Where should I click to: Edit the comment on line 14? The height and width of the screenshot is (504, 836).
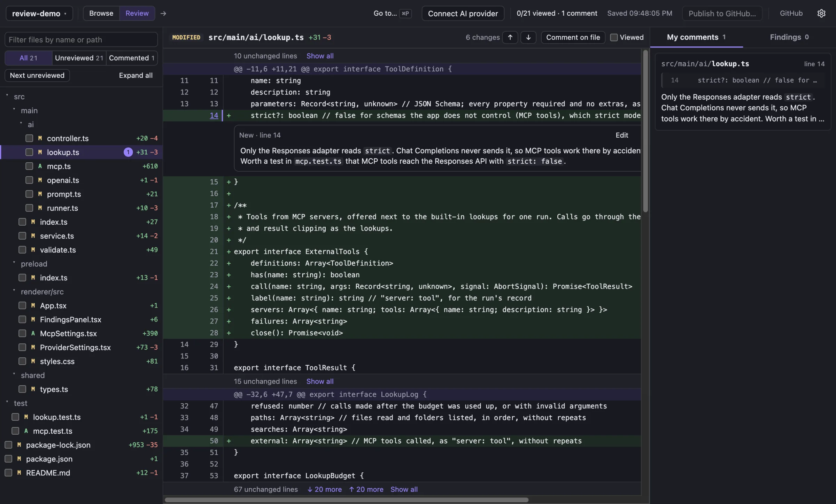click(622, 135)
